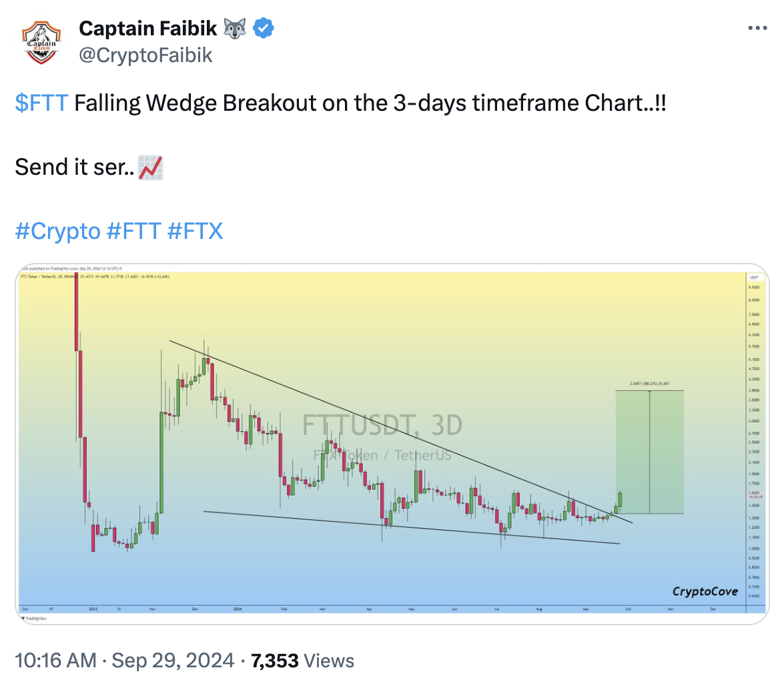This screenshot has width=784, height=680.
Task: Click the 'FTTUSDT, 3D' watermark text
Action: (x=382, y=425)
